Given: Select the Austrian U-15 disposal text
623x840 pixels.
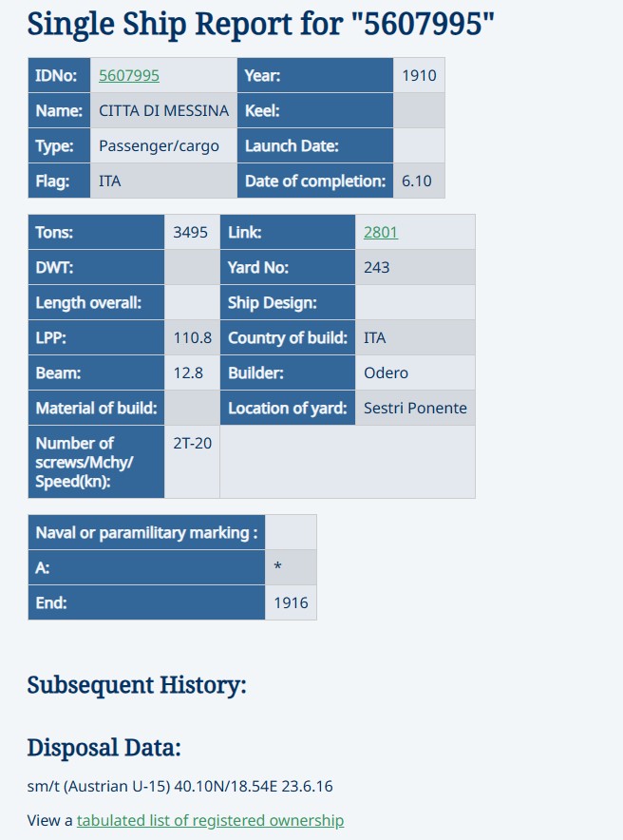Looking at the screenshot, I should (179, 787).
